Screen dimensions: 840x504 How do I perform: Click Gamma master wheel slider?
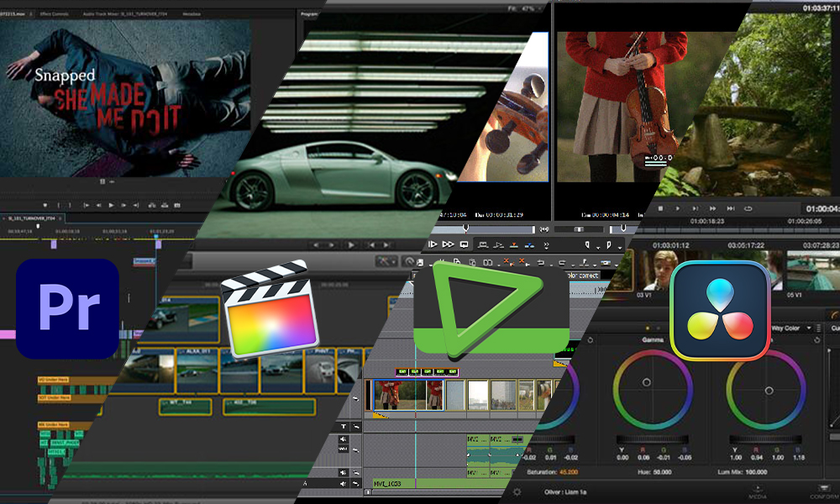click(652, 438)
